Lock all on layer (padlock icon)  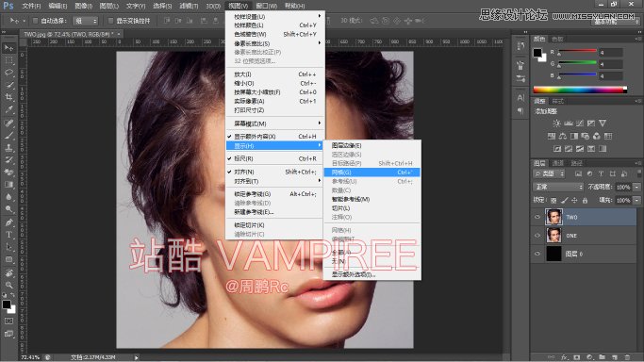click(585, 200)
